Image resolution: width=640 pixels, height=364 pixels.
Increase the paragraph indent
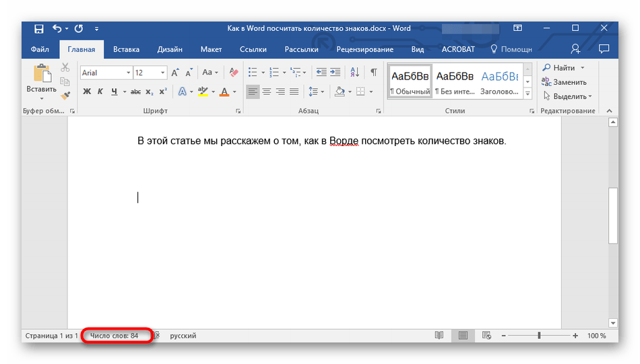coord(335,73)
